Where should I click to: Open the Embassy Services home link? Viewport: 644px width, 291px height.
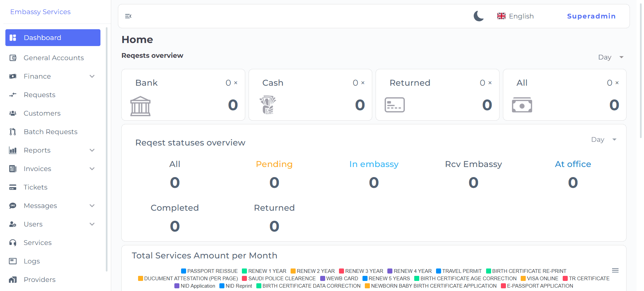40,12
